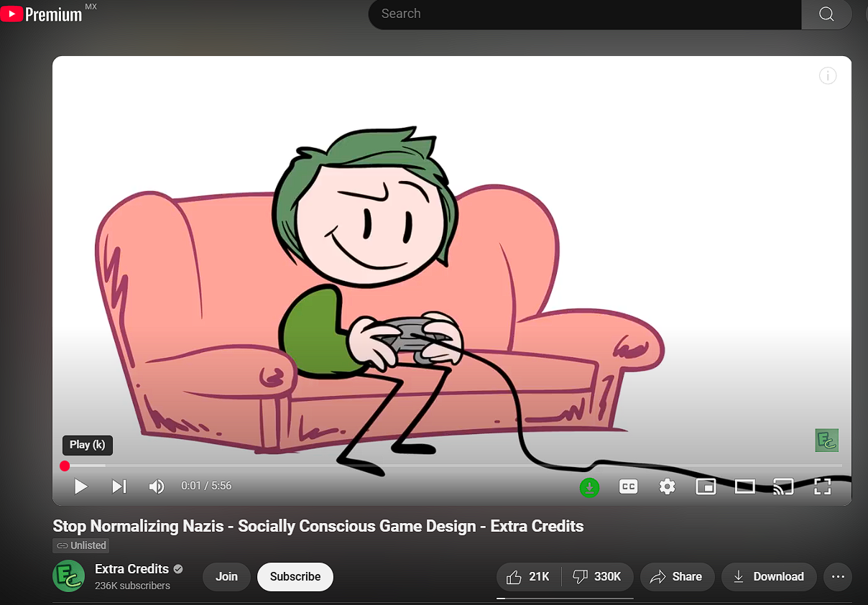Open more actions three-dot menu
Screen dimensions: 868x605
838,576
